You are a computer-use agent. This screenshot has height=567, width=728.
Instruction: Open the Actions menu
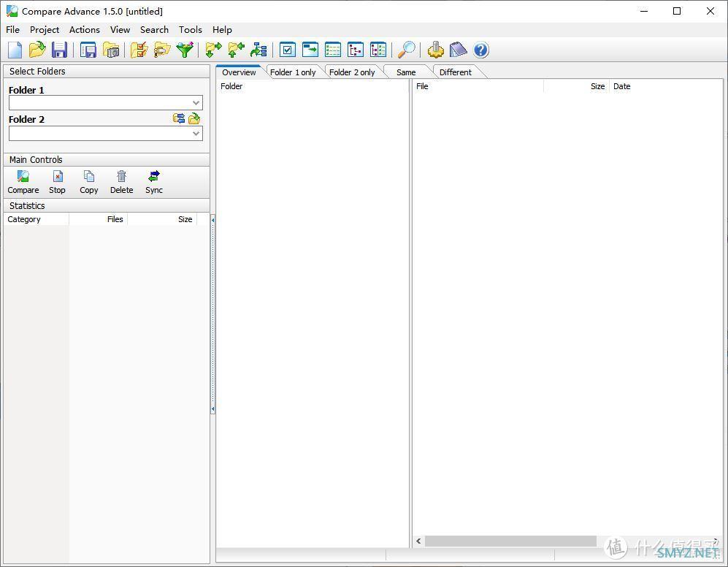[84, 30]
